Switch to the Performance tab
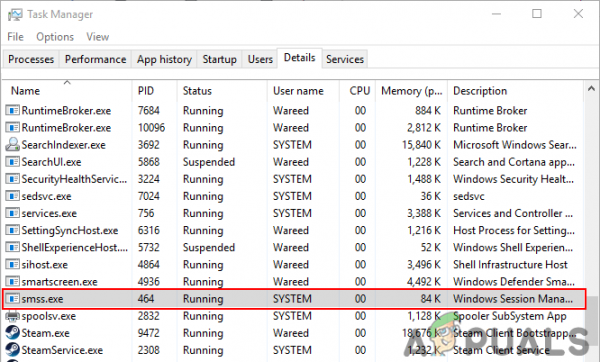The width and height of the screenshot is (600, 362). point(95,59)
